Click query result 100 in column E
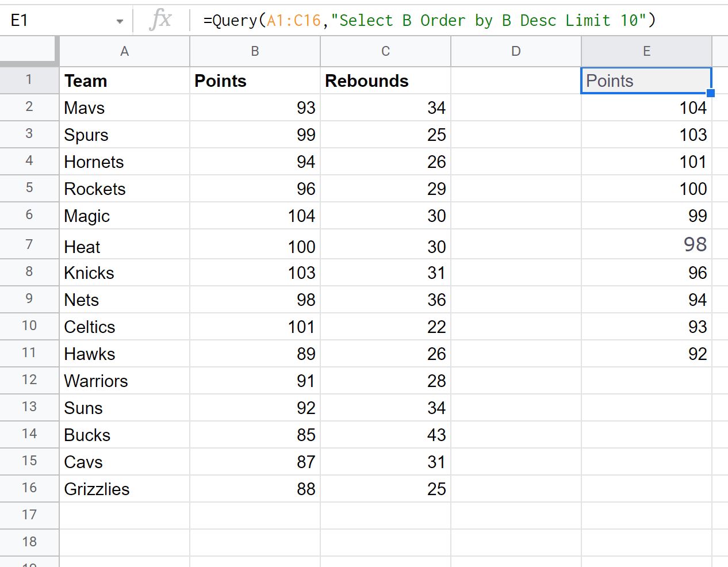728x567 pixels. (646, 189)
